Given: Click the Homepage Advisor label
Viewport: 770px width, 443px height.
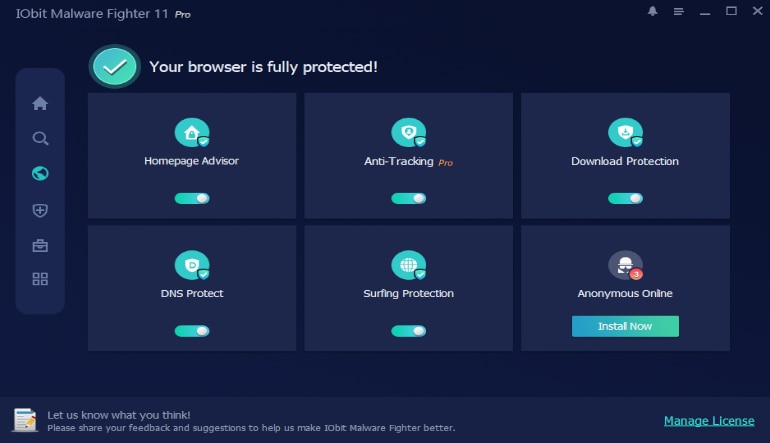Looking at the screenshot, I should pyautogui.click(x=192, y=161).
